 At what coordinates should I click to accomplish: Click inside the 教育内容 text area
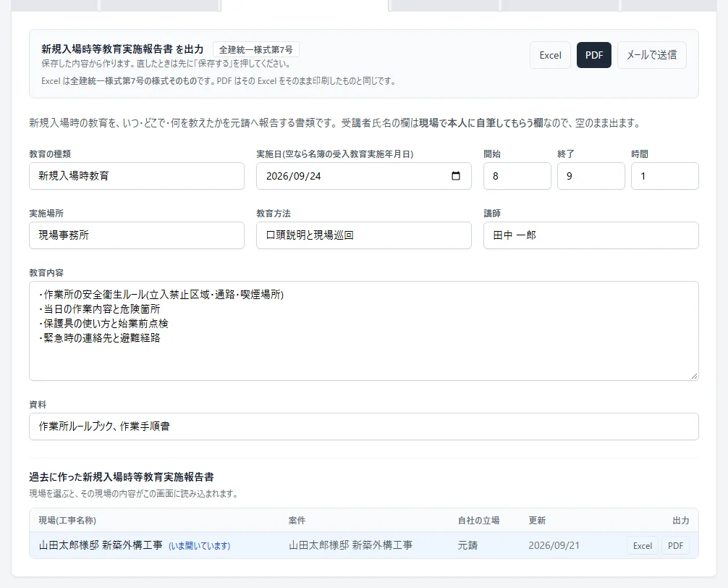(363, 331)
